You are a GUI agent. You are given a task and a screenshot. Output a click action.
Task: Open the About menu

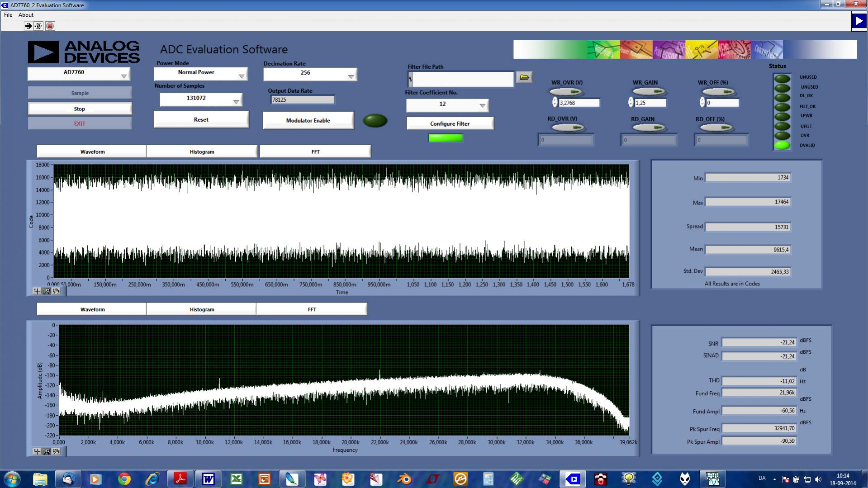pyautogui.click(x=26, y=15)
